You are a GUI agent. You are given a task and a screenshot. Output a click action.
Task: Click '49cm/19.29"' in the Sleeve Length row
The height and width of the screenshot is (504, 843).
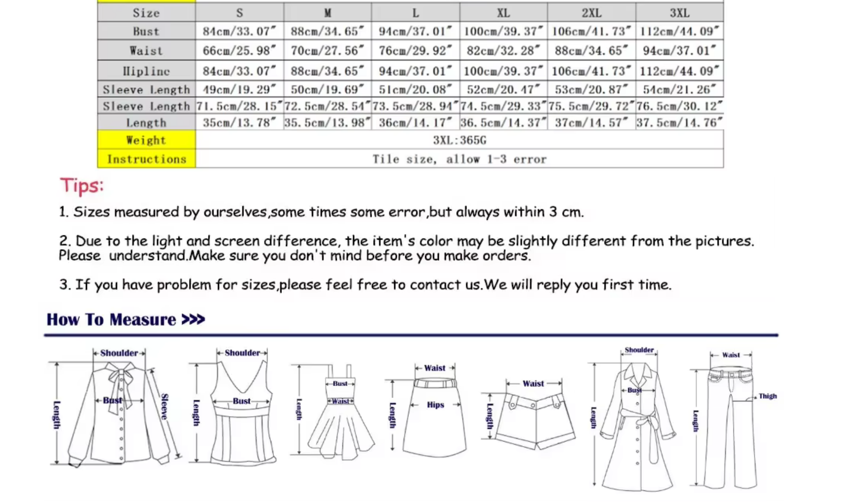(240, 90)
